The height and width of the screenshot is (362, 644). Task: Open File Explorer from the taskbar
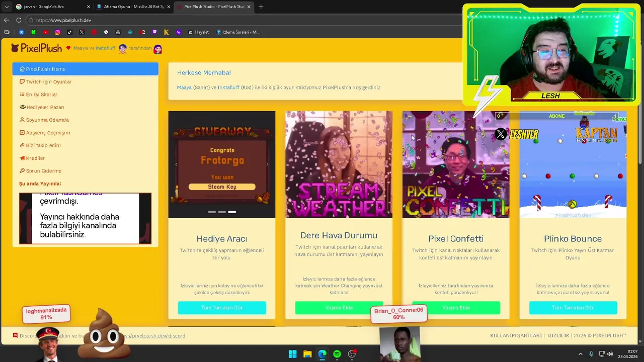pyautogui.click(x=307, y=354)
